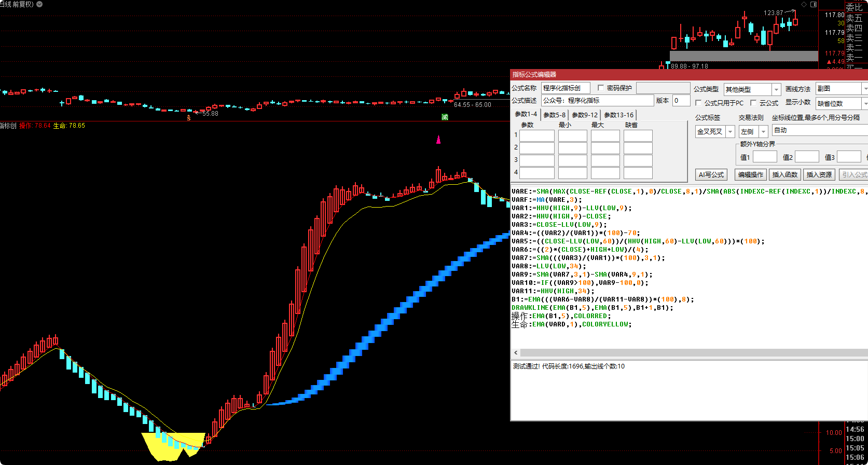Click the diamond marker icon above the chart
This screenshot has width=868, height=465.
click(804, 4)
